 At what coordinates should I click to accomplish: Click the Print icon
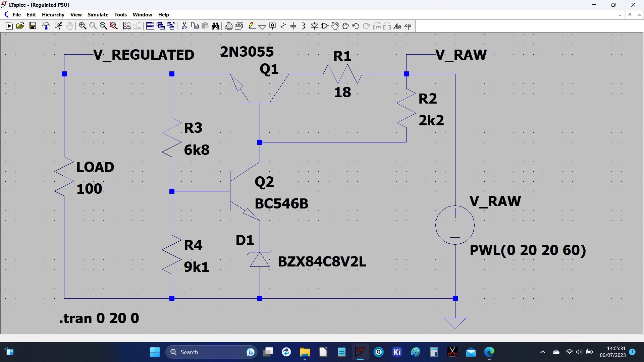click(x=229, y=26)
